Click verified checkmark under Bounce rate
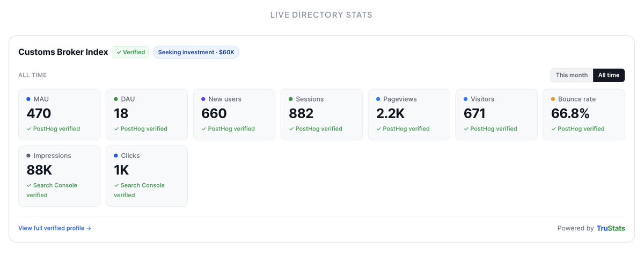The height and width of the screenshot is (253, 644). (554, 129)
